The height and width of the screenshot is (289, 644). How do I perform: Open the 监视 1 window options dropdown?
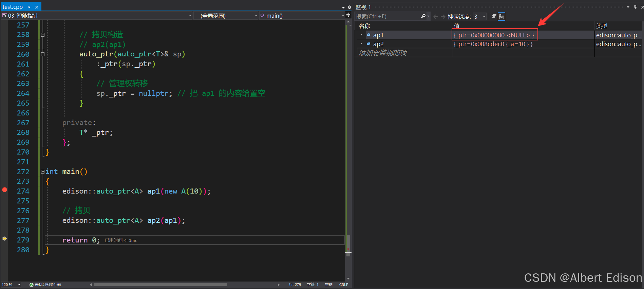coord(628,7)
